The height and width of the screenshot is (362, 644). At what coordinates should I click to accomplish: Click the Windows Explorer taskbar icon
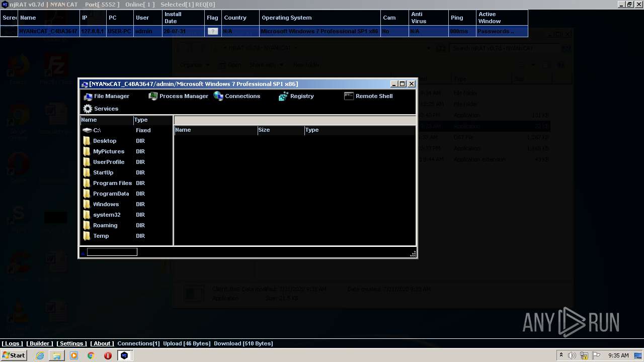pyautogui.click(x=57, y=355)
